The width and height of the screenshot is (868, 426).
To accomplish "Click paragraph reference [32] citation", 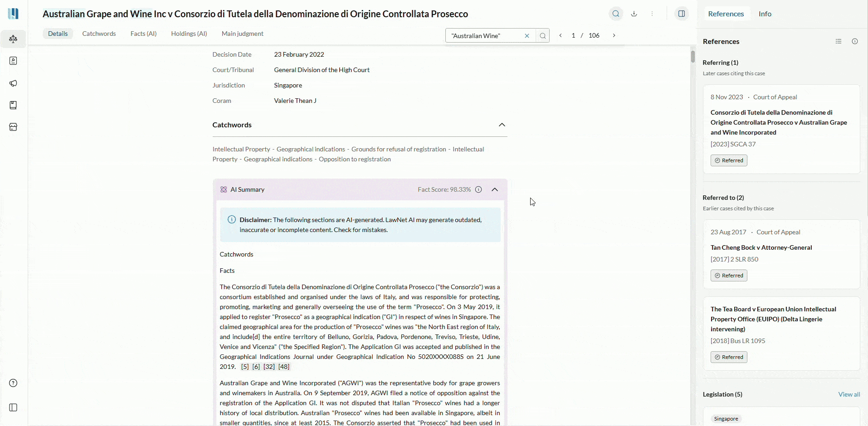I will coord(269,367).
